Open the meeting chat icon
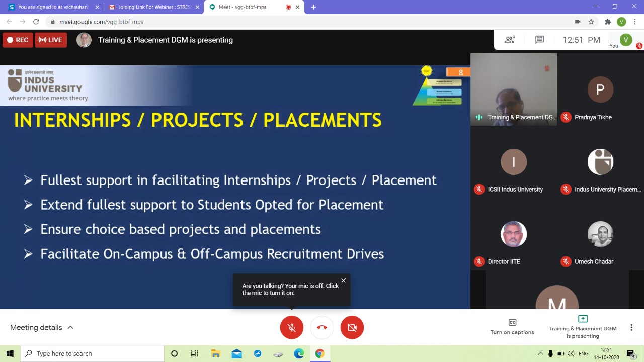 539,40
